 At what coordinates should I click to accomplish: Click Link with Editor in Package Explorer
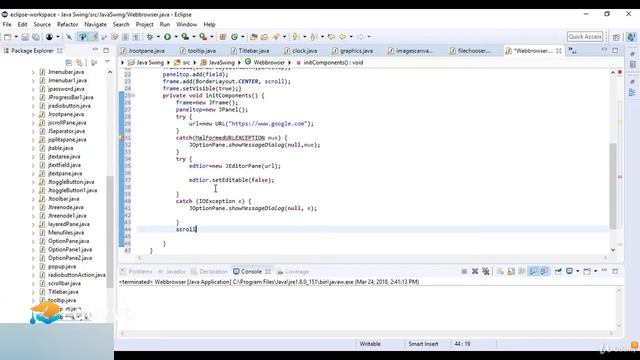pyautogui.click(x=79, y=63)
